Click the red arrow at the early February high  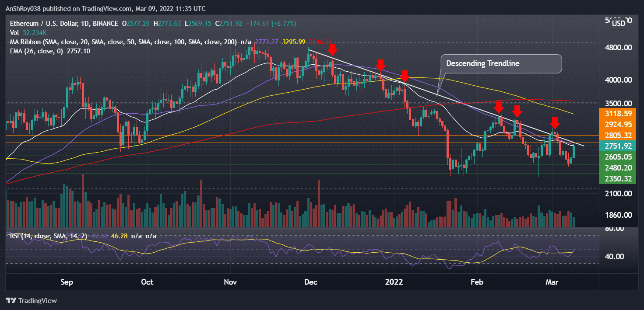500,107
